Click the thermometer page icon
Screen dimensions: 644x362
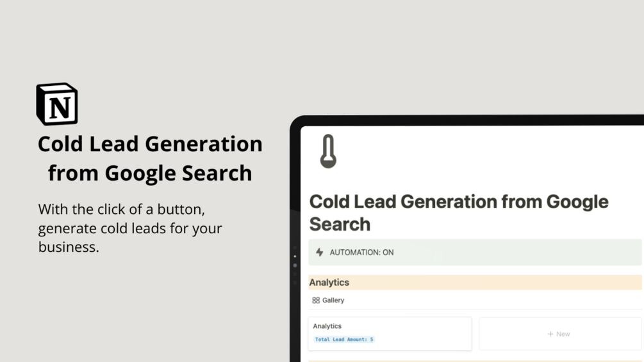[328, 151]
